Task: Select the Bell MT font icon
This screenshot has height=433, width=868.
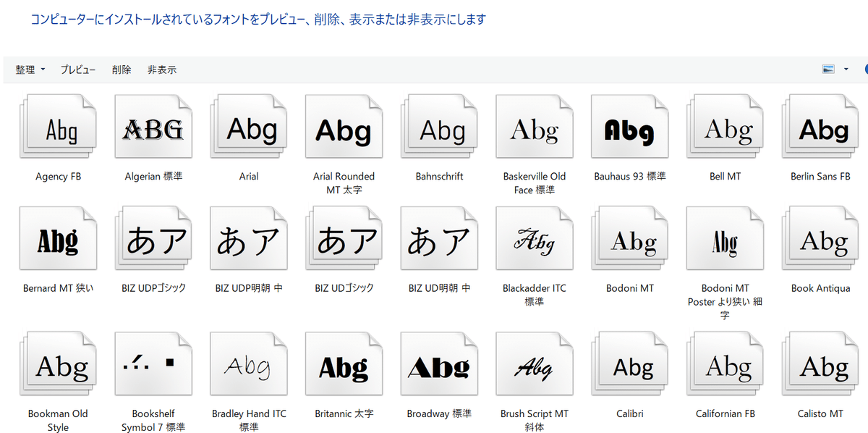Action: pyautogui.click(x=726, y=127)
